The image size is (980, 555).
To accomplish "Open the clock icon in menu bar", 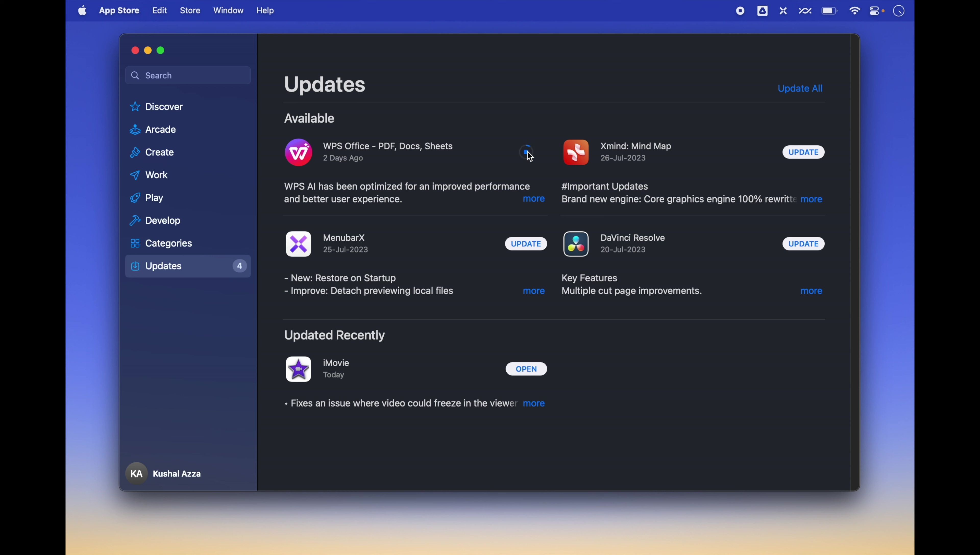I will coord(899,11).
